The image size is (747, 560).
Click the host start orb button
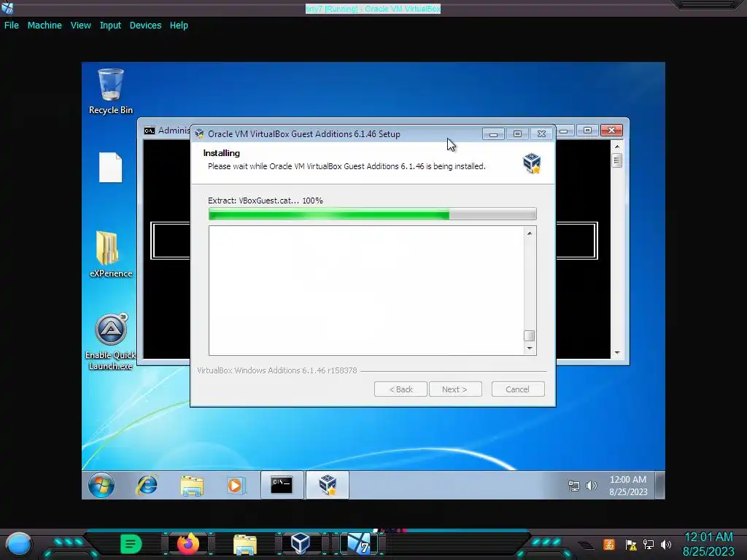click(18, 544)
